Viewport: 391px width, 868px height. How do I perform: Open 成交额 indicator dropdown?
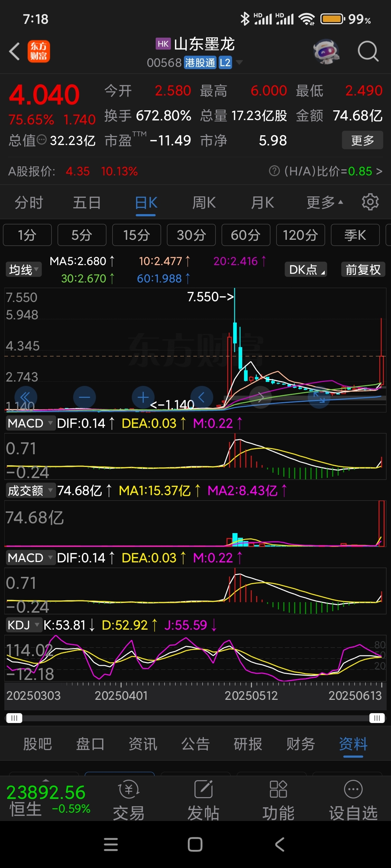point(30,490)
